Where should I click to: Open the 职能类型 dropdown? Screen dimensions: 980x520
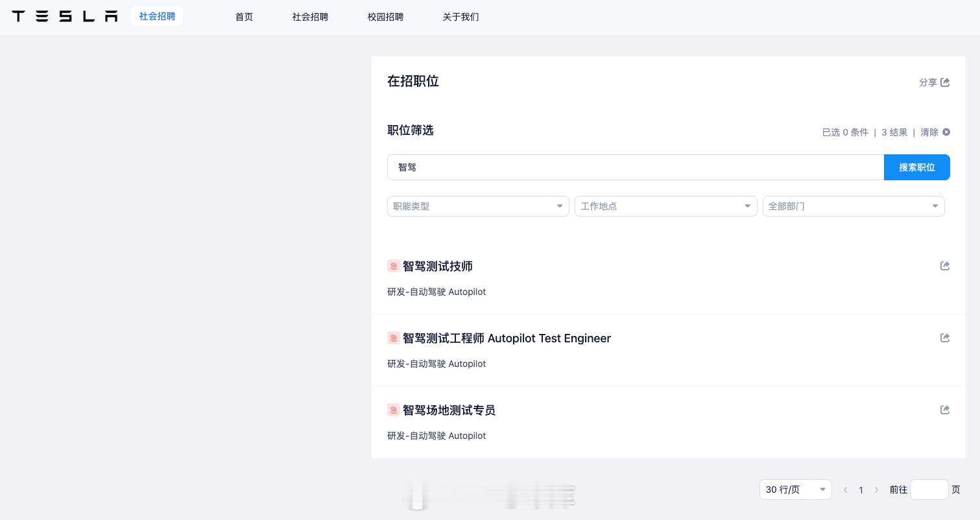[x=478, y=206]
